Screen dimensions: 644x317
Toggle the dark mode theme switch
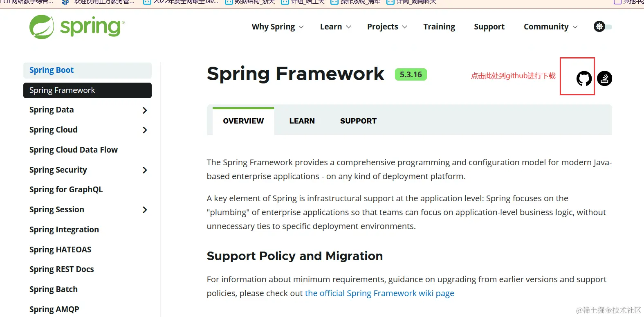pos(603,27)
